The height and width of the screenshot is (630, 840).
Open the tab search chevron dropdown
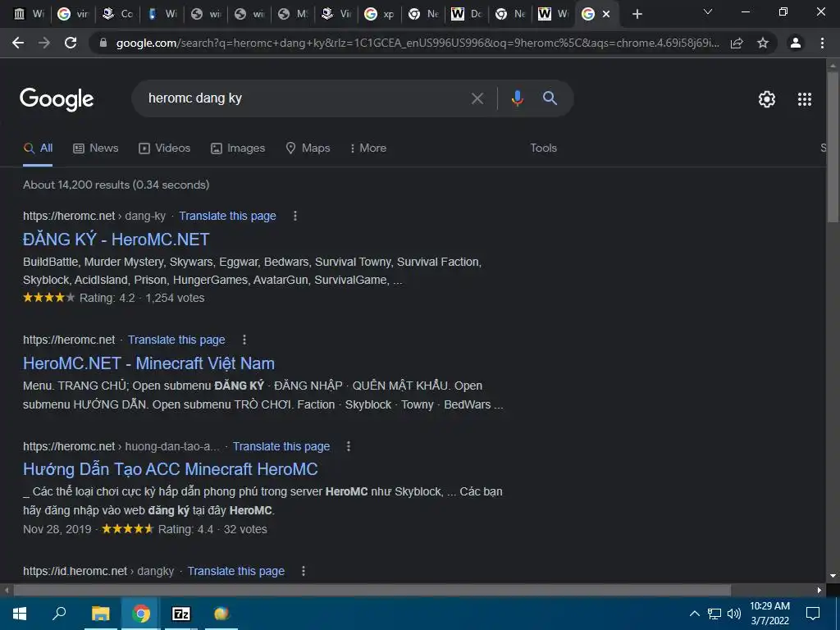[x=708, y=11]
